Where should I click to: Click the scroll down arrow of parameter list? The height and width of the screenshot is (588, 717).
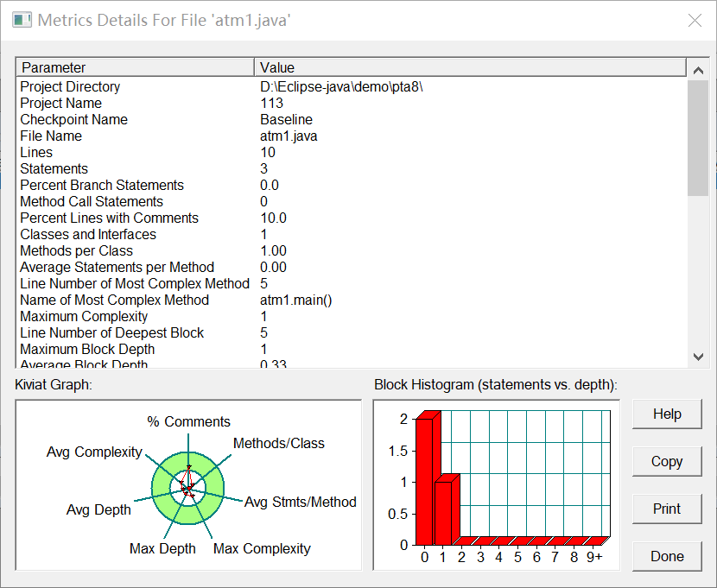click(698, 357)
